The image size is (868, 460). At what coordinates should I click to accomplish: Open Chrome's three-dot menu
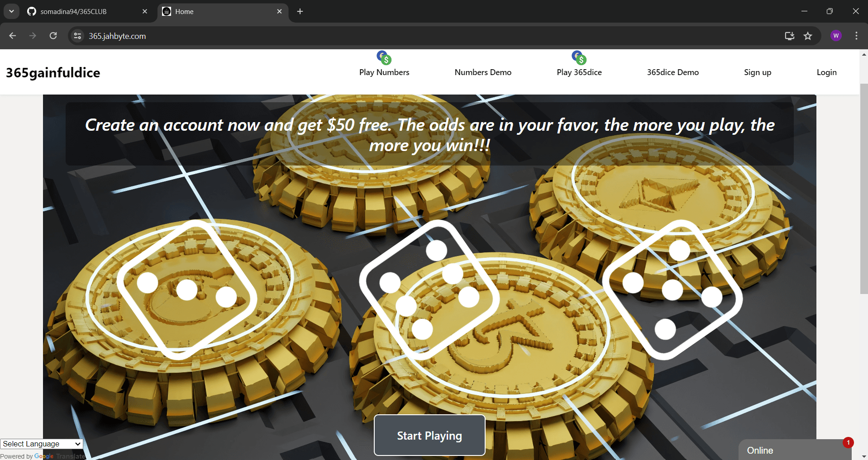pyautogui.click(x=856, y=36)
